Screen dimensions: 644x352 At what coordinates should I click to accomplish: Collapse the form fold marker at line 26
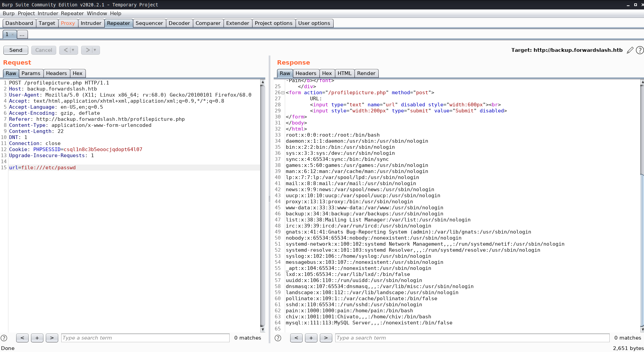(283, 93)
